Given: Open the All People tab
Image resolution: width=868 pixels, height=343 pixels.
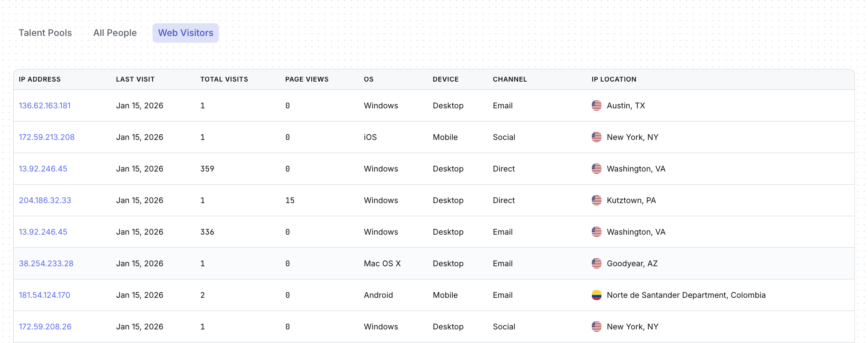Looking at the screenshot, I should click(x=115, y=33).
